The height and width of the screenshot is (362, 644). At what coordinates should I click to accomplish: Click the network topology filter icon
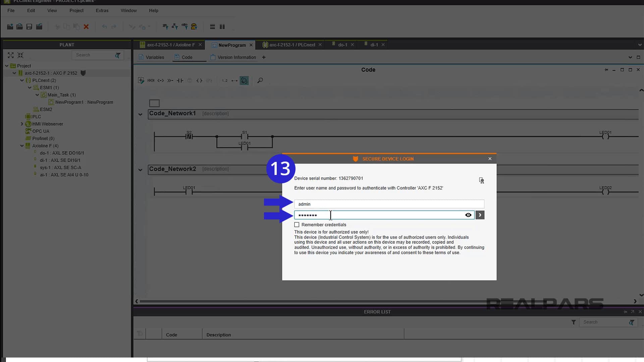(175, 27)
